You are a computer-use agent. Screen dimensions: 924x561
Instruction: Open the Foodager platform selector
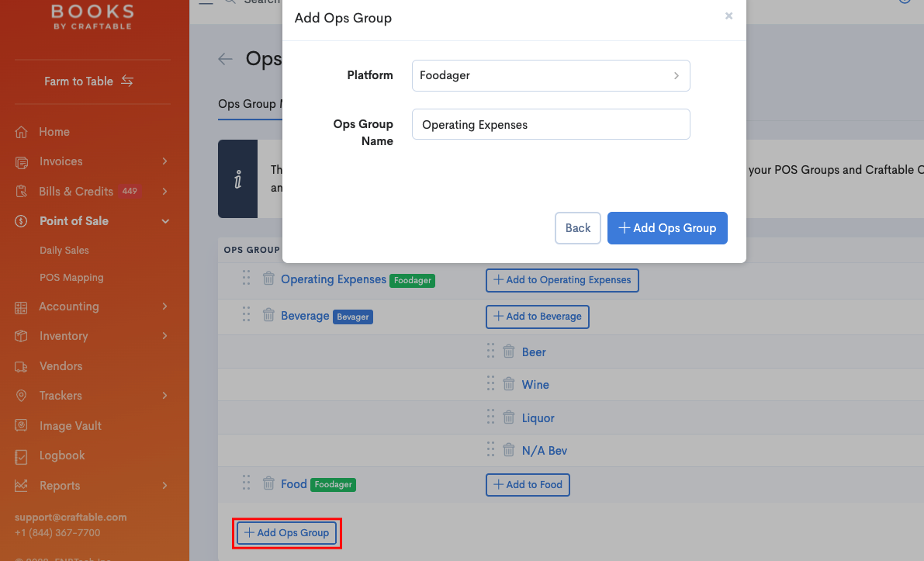click(551, 75)
